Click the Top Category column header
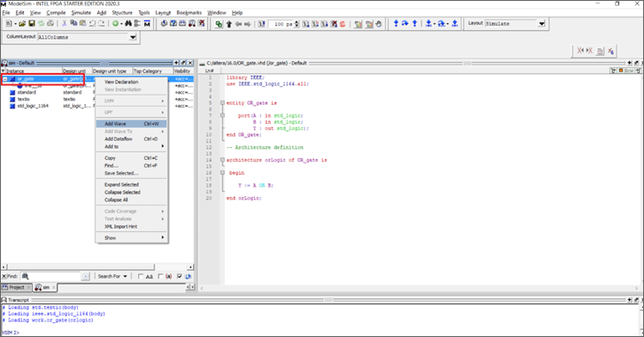This screenshot has height=337, width=644. 152,71
